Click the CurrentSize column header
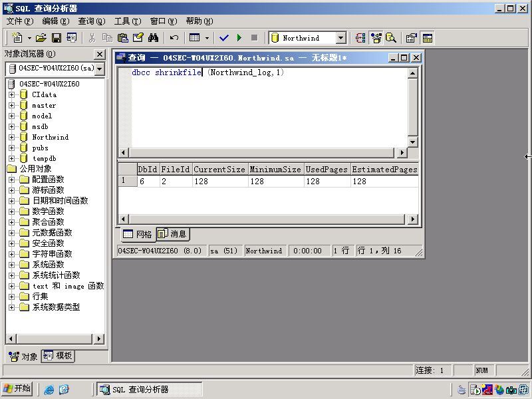Screen dimensions: 532x399 [x=219, y=170]
